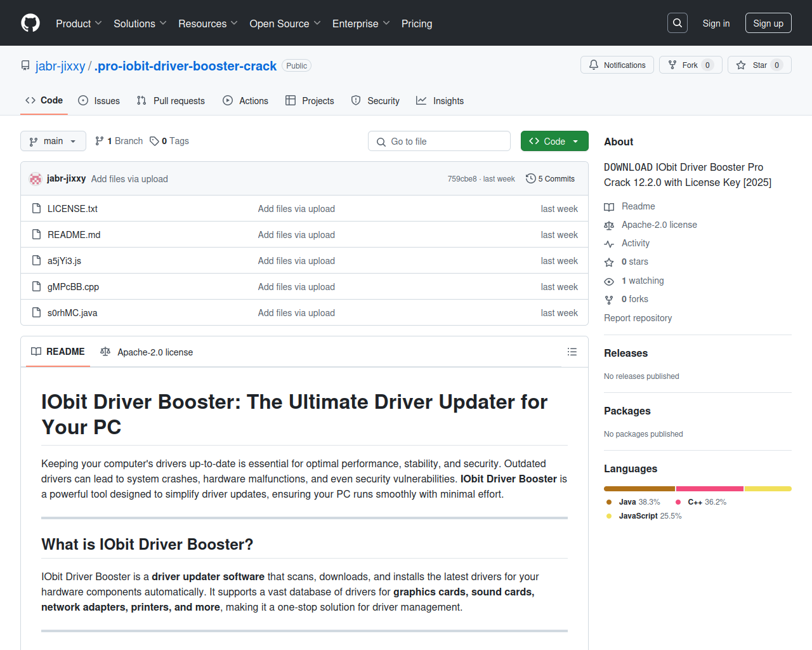Image resolution: width=812 pixels, height=650 pixels.
Task: Click the C++ pink segment of languages bar
Action: pos(710,489)
